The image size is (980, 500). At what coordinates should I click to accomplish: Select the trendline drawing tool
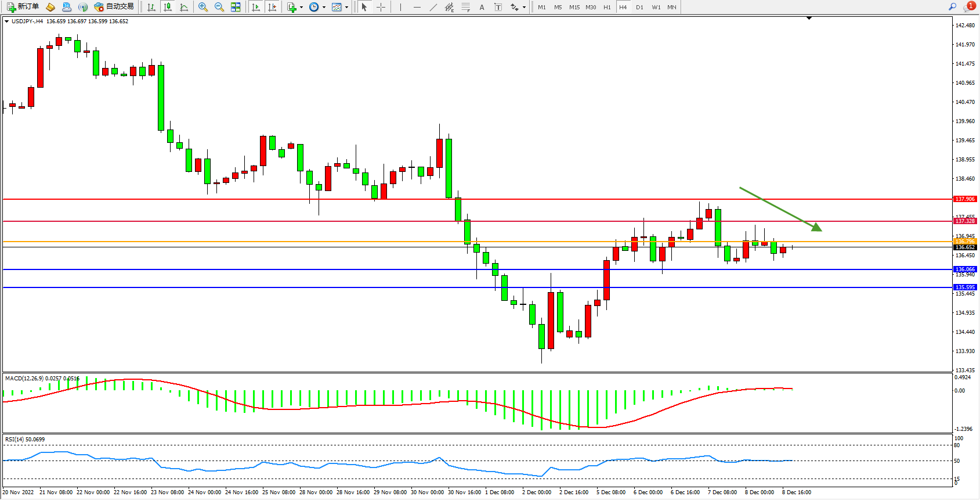pos(433,7)
